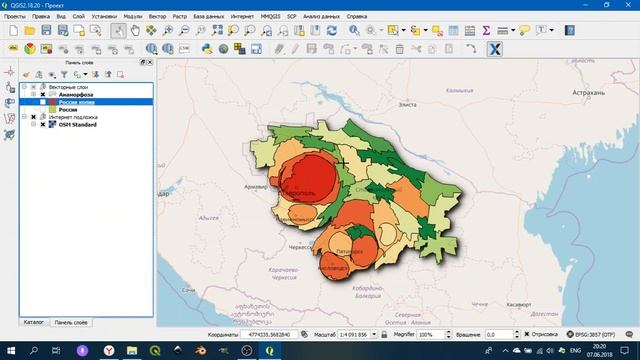Click the Zoom In magnifier tool
The width and height of the screenshot is (640, 360).
click(168, 30)
